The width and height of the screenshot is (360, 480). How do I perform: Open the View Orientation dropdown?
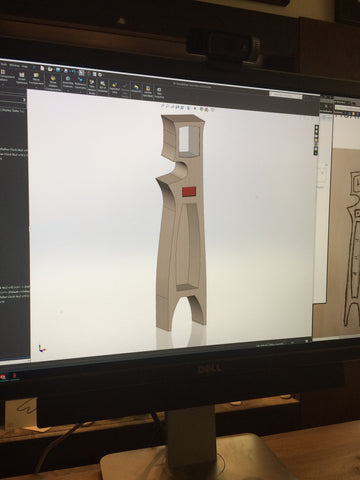182,108
